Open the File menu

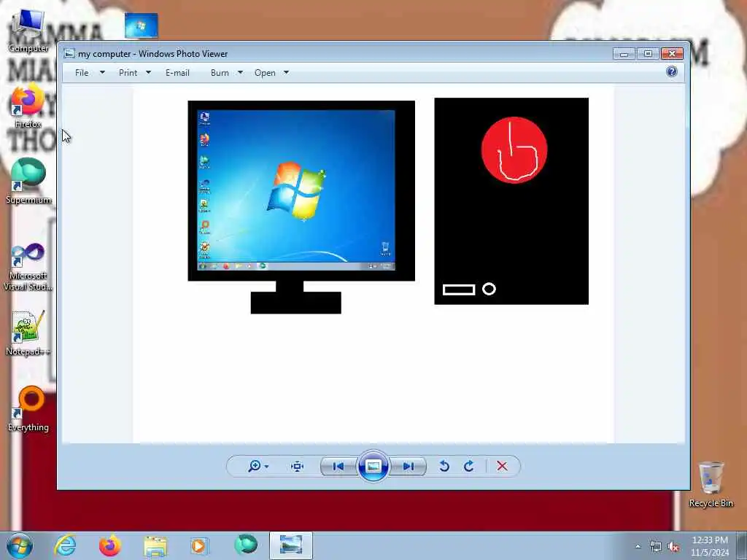82,73
